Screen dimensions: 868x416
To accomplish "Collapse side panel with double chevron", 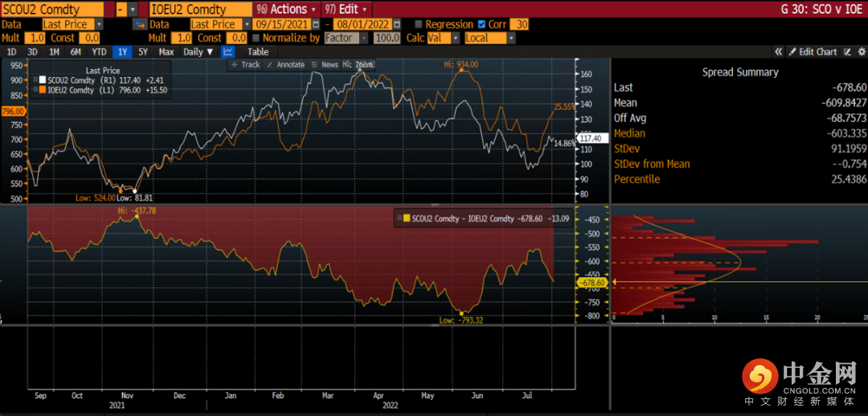I will point(778,51).
